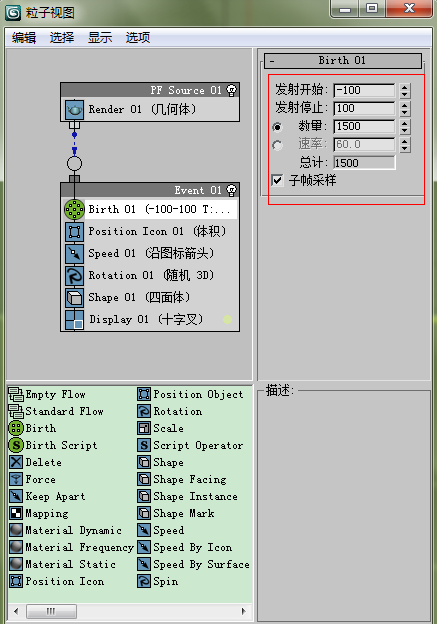Click the 粒子视图 window app icon

(13, 13)
